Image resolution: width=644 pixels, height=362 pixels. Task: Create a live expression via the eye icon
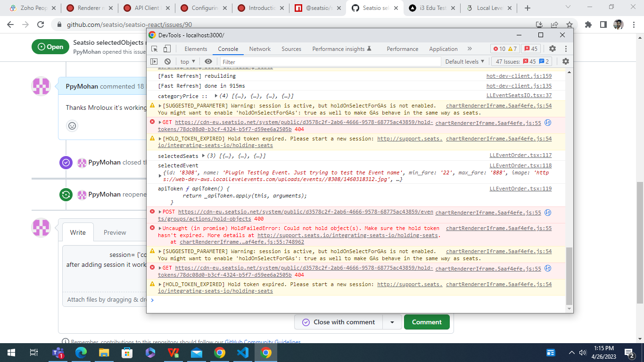point(208,61)
